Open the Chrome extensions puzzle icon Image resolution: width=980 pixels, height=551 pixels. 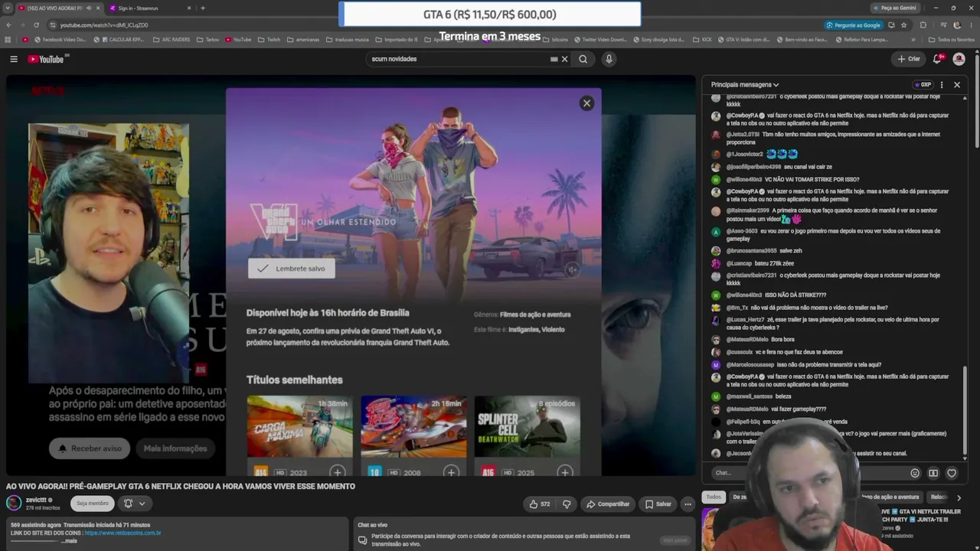(923, 25)
